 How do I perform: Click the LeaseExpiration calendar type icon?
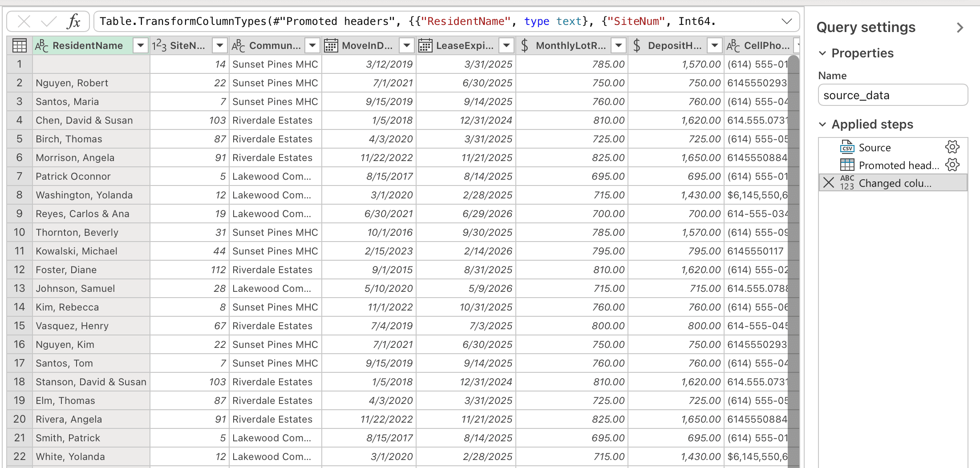[425, 45]
